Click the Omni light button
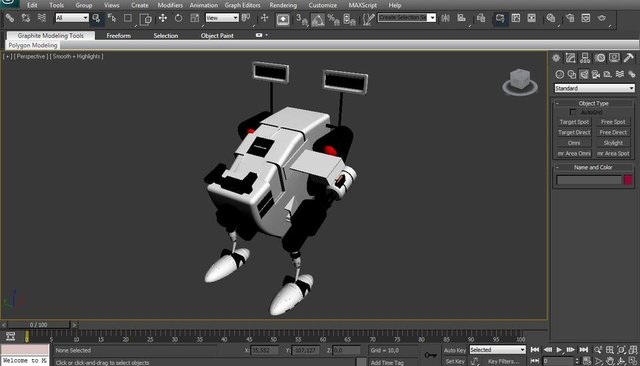 [x=574, y=143]
